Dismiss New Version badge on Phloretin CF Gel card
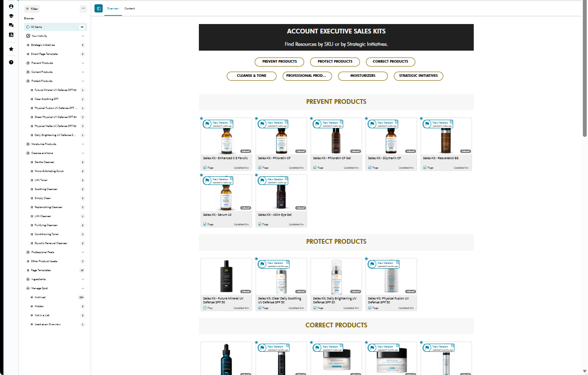This screenshot has width=588, height=375. (x=341, y=122)
